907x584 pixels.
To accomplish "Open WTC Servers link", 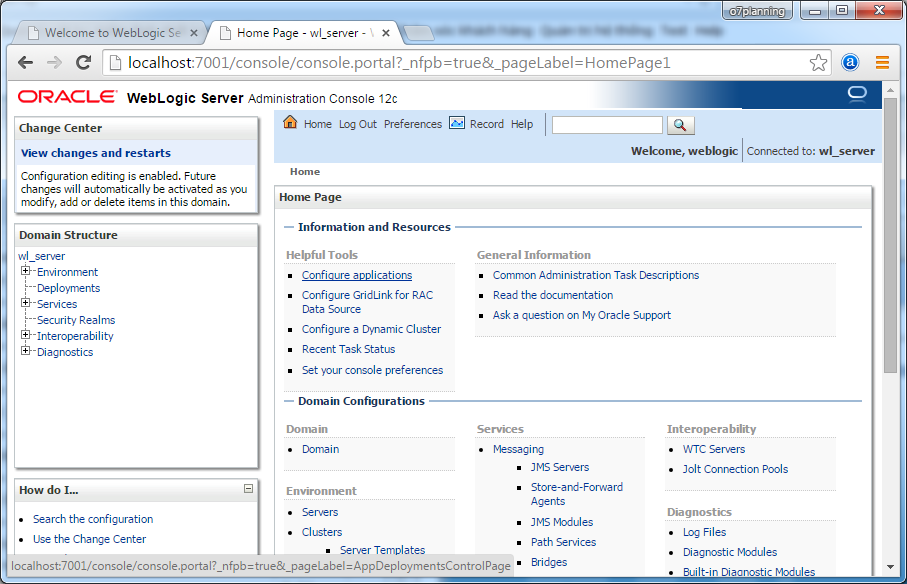I will [714, 449].
